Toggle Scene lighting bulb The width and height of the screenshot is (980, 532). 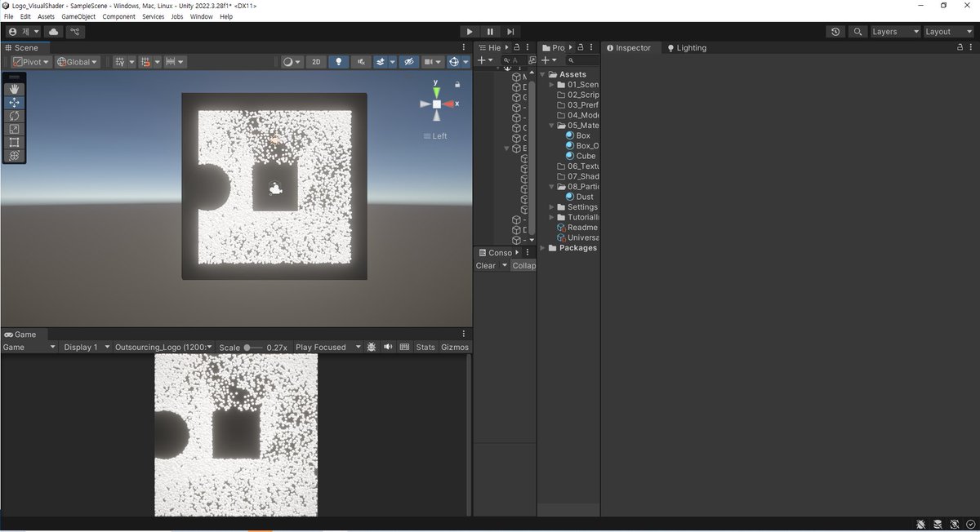coord(338,62)
